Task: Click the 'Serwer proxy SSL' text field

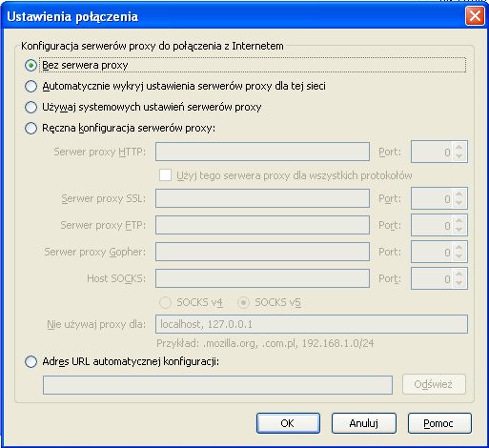Action: pos(262,198)
